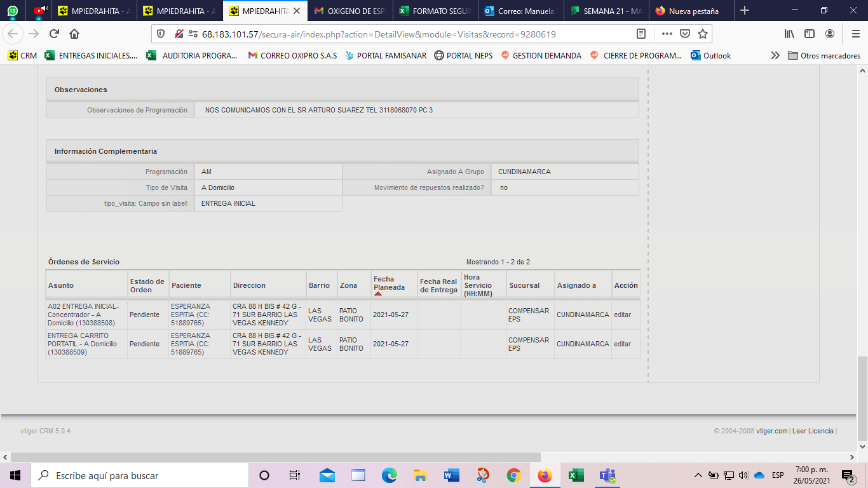Screen dimensions: 868x488
Task: Edit the CARRITO PORTATIL order row
Action: point(622,344)
